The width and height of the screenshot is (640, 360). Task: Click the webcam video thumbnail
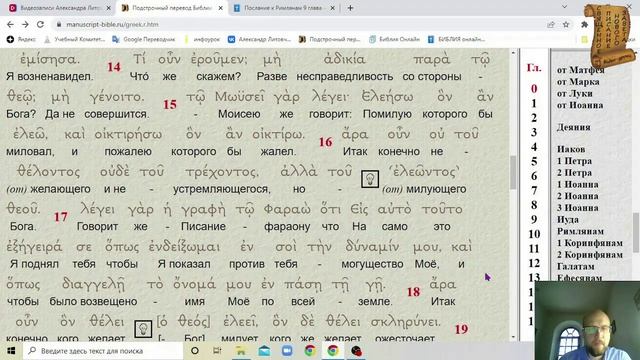click(587, 320)
